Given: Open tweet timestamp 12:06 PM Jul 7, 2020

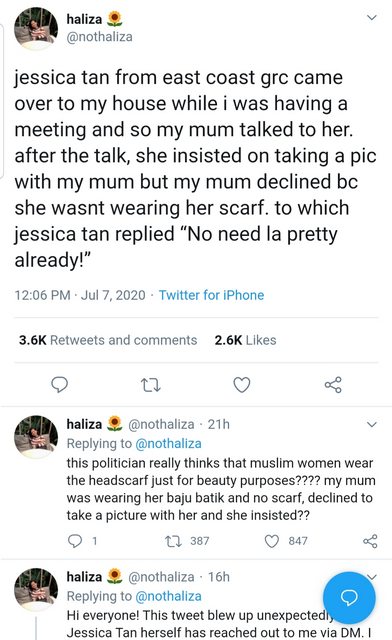Looking at the screenshot, I should pos(80,295).
